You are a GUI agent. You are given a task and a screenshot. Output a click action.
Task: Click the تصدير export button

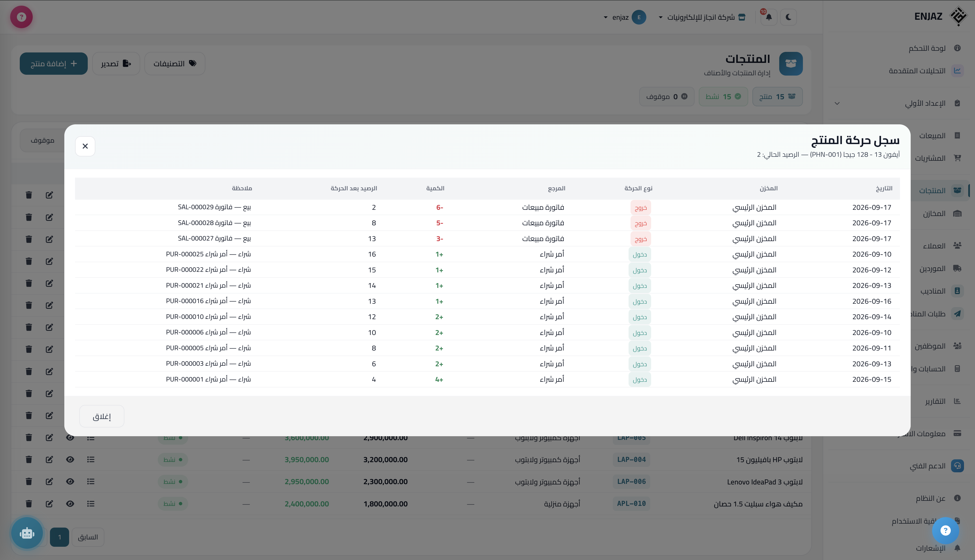click(x=116, y=63)
